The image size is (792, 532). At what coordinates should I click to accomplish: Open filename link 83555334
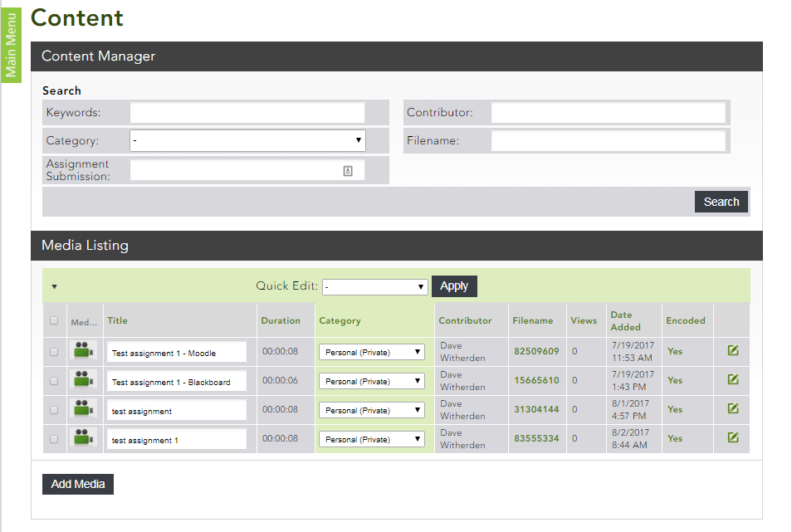tap(536, 438)
